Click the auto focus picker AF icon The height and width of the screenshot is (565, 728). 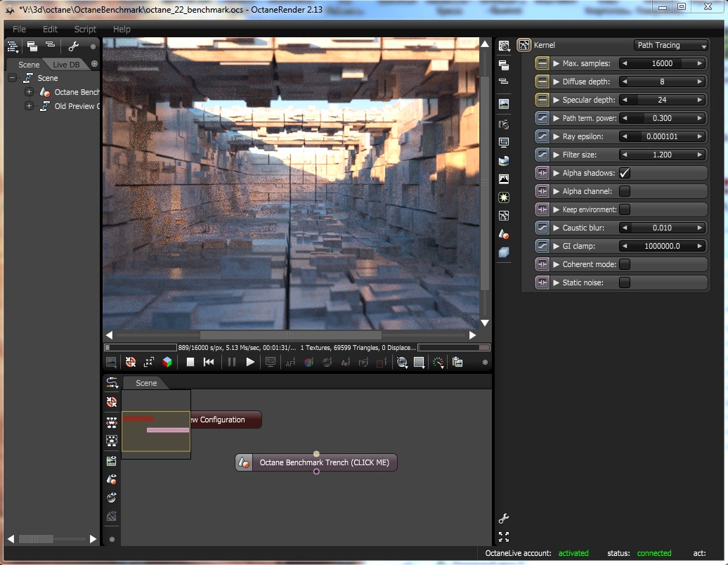(x=290, y=363)
